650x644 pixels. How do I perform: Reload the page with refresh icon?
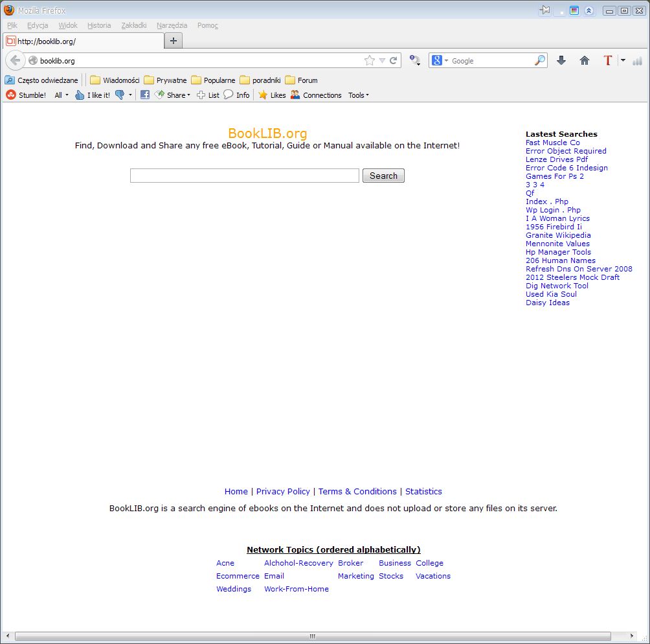(393, 61)
